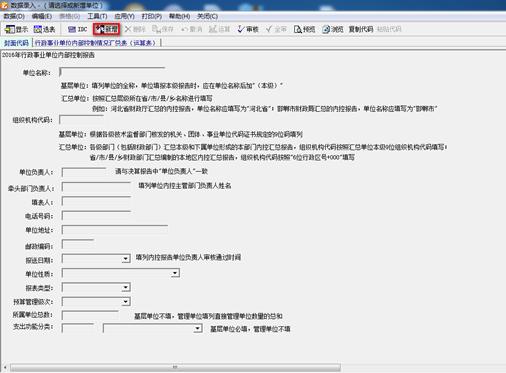
Task: Expand the 预算管理级次 dropdown
Action: 125,302
